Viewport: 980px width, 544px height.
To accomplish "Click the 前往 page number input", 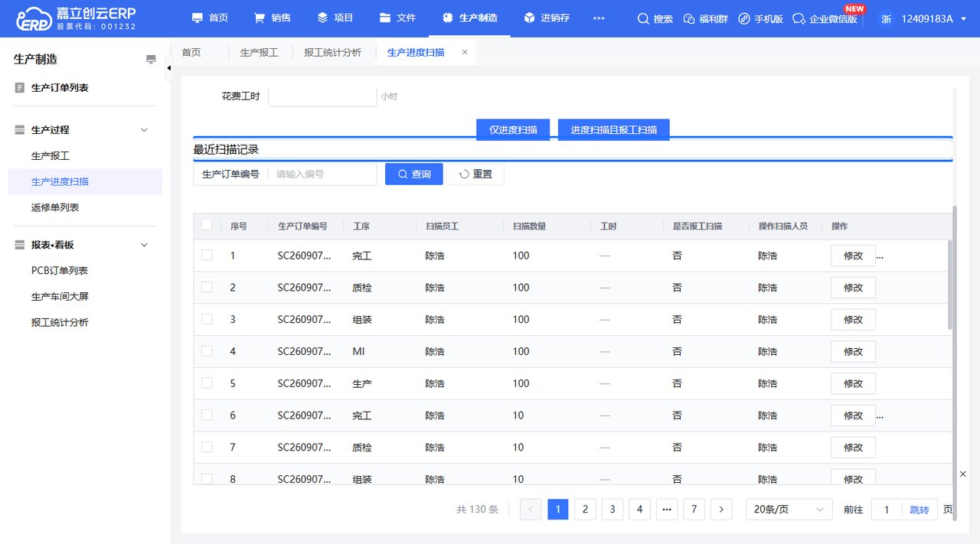I will [x=887, y=510].
